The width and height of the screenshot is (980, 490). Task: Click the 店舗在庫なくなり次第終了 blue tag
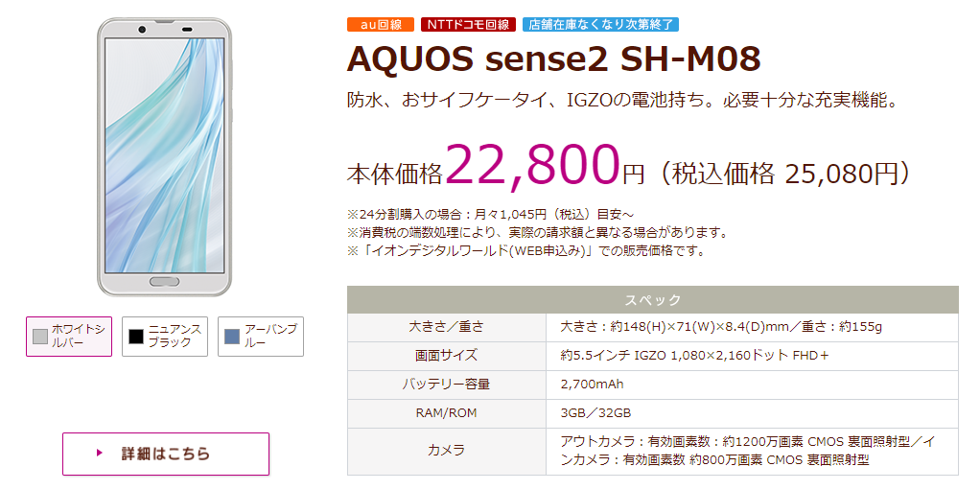[x=600, y=24]
